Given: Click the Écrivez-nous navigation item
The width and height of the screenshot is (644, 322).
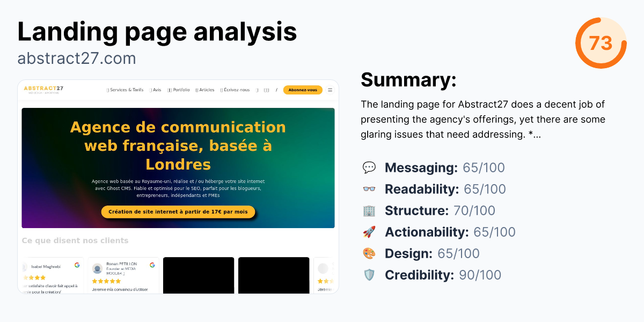Looking at the screenshot, I should tap(236, 90).
